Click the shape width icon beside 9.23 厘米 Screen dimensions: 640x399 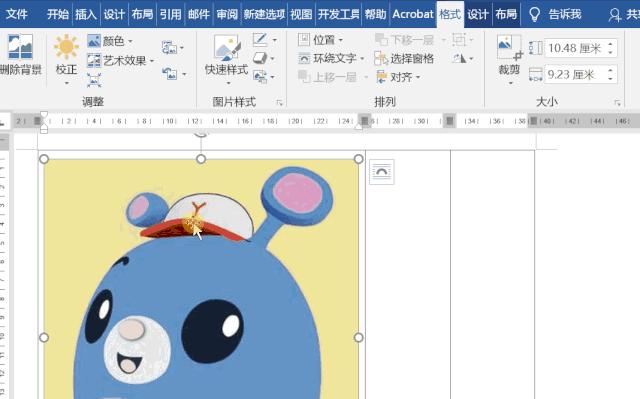click(x=536, y=75)
